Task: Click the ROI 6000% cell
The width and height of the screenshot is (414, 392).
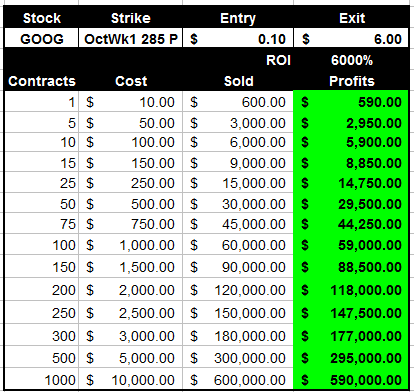Action: coord(351,60)
